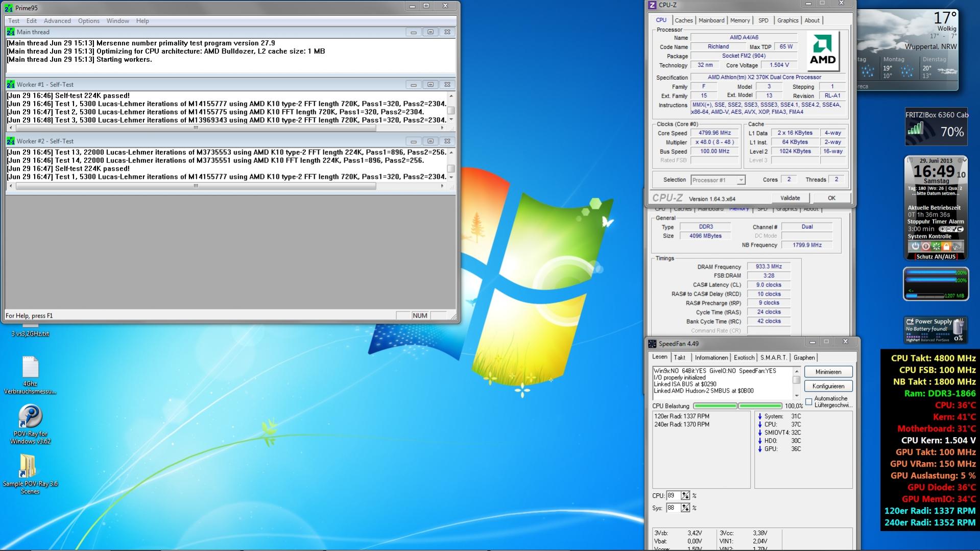The height and width of the screenshot is (551, 980).
Task: Open POV-Ray for Windows v3.62 shortcut
Action: 30,416
